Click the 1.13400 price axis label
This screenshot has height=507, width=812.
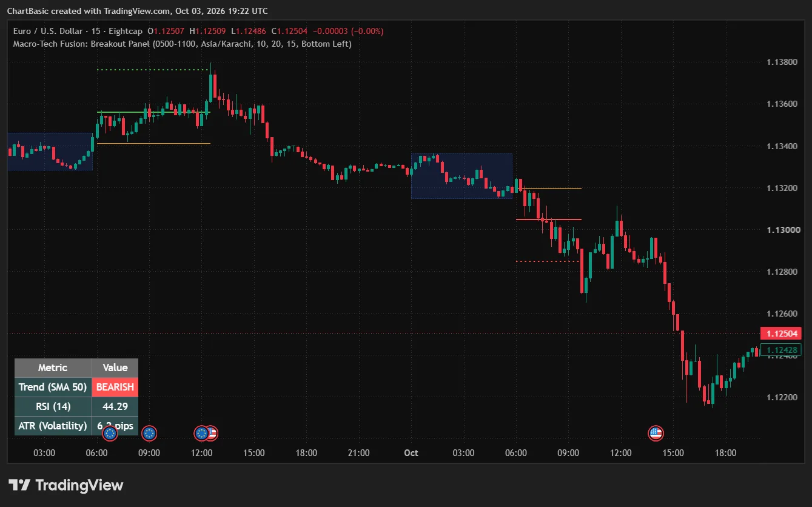(781, 146)
